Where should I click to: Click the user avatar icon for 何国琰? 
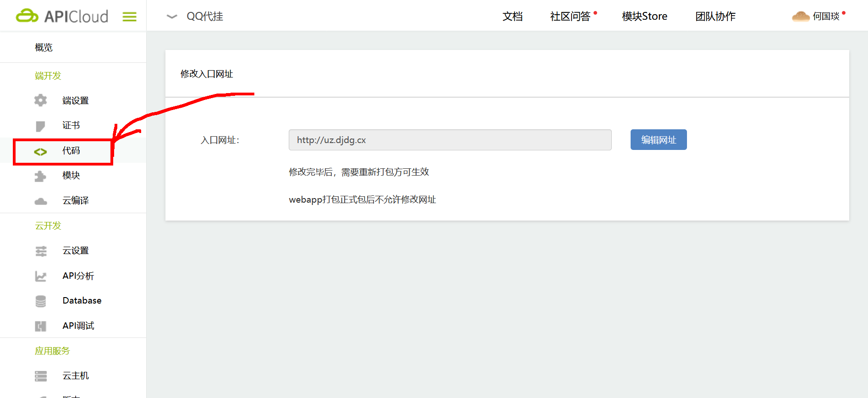click(x=801, y=17)
